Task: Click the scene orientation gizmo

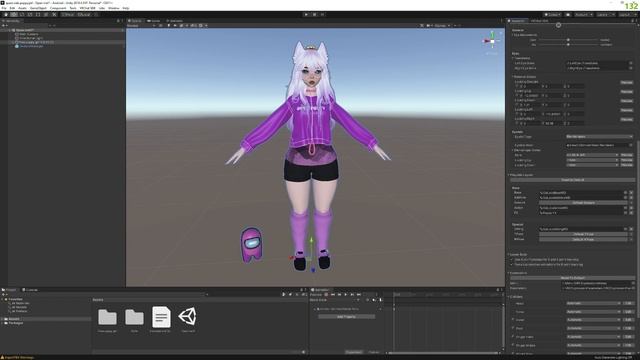Action: [x=492, y=41]
